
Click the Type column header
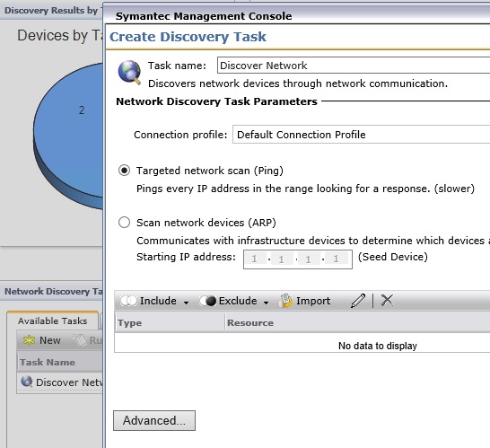(170, 322)
